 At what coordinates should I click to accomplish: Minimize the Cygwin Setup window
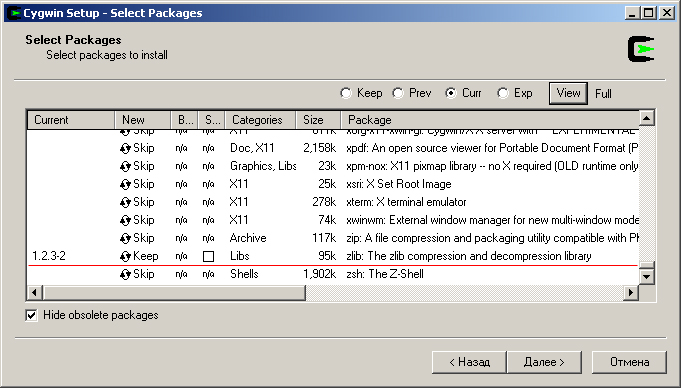coord(632,13)
